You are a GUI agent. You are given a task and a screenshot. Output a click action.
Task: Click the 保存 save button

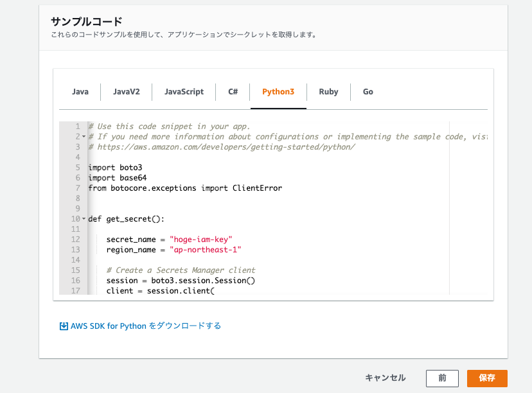click(x=488, y=378)
